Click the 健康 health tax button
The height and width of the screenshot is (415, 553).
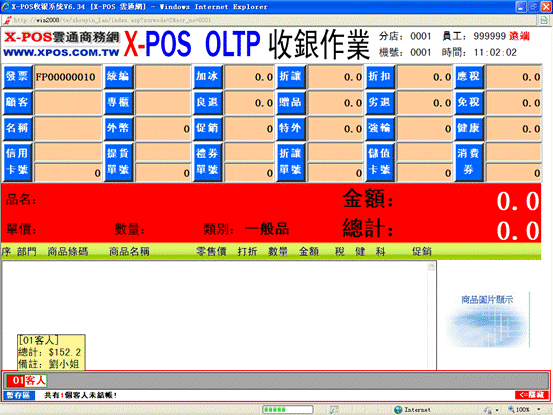[468, 128]
